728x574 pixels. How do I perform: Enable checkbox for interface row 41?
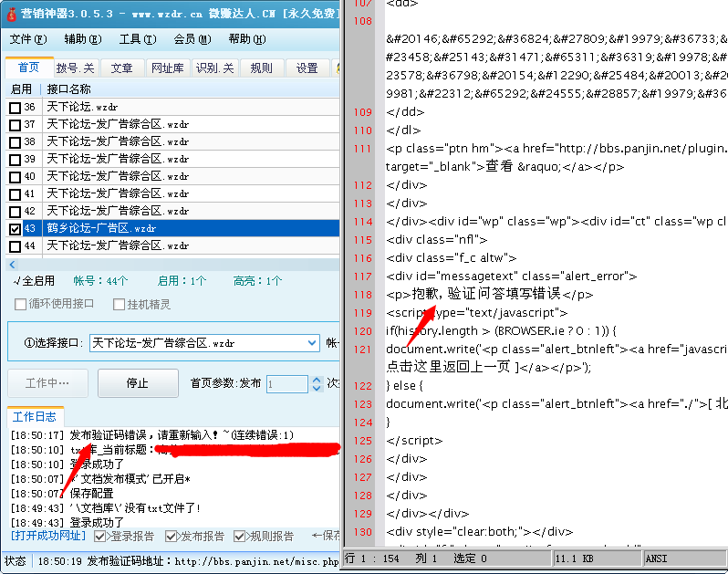coord(15,194)
